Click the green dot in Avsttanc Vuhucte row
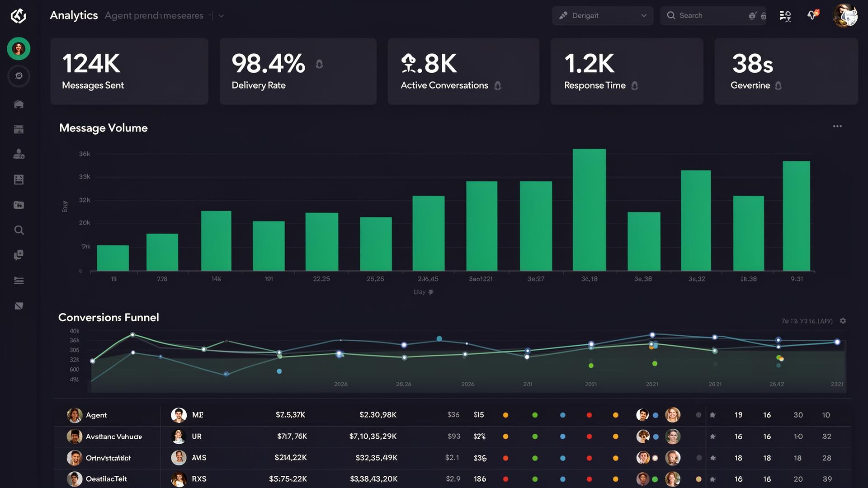This screenshot has height=488, width=868. (x=535, y=436)
